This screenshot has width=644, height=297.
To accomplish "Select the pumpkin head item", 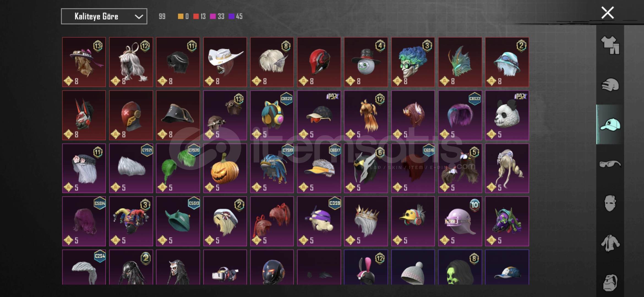I will coord(225,168).
